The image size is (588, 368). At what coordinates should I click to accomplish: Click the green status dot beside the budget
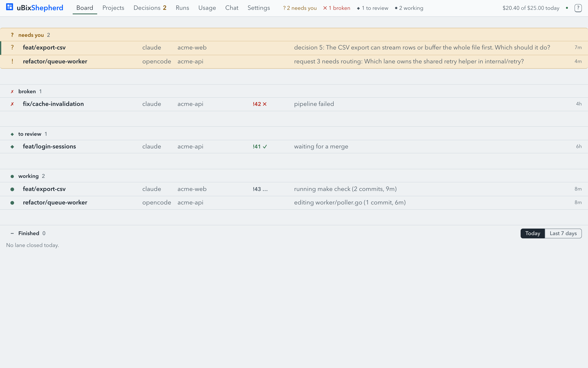[x=567, y=8]
